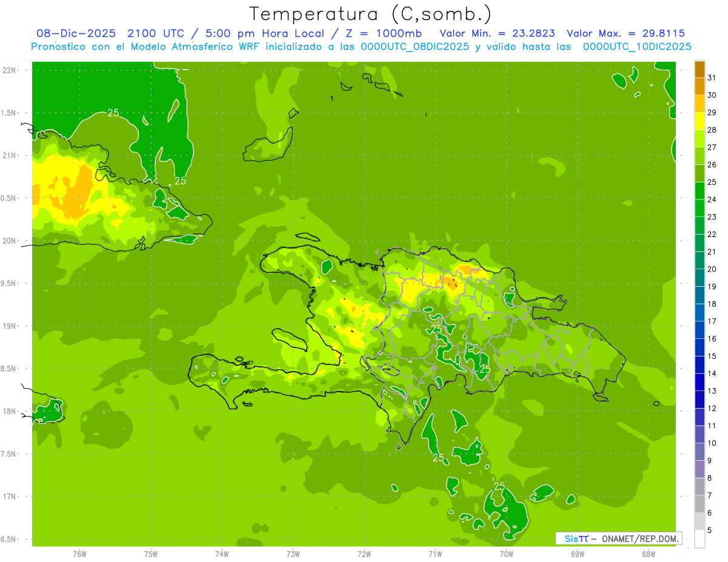Screen dimensions: 728x562
Task: Click the '72W' longitude axis label
Action: [364, 554]
